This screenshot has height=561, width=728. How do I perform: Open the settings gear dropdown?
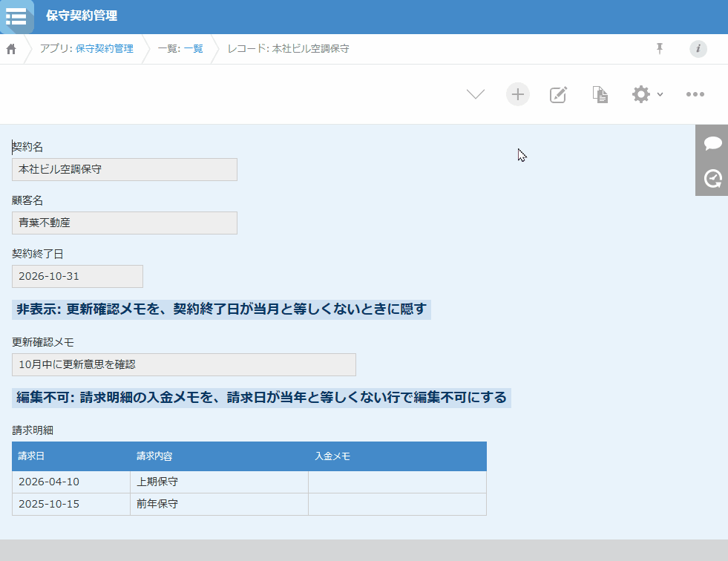tap(647, 94)
